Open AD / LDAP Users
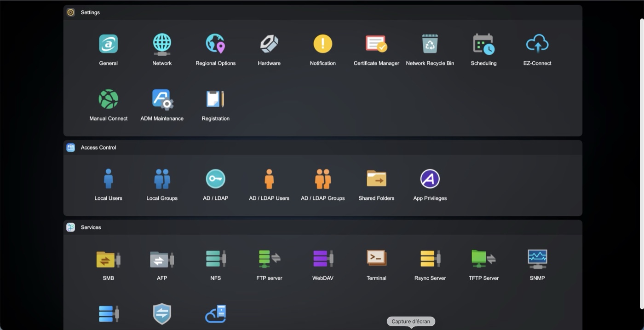Viewport: 644px width, 330px height. click(x=269, y=179)
